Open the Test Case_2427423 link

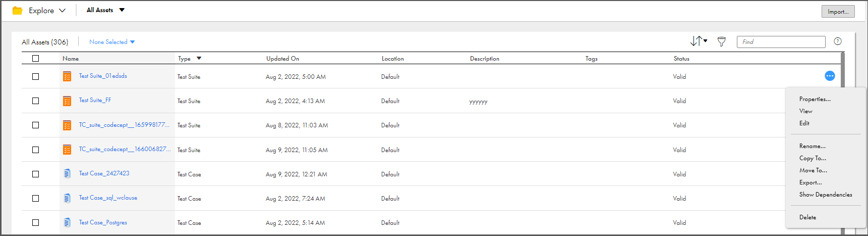point(104,173)
